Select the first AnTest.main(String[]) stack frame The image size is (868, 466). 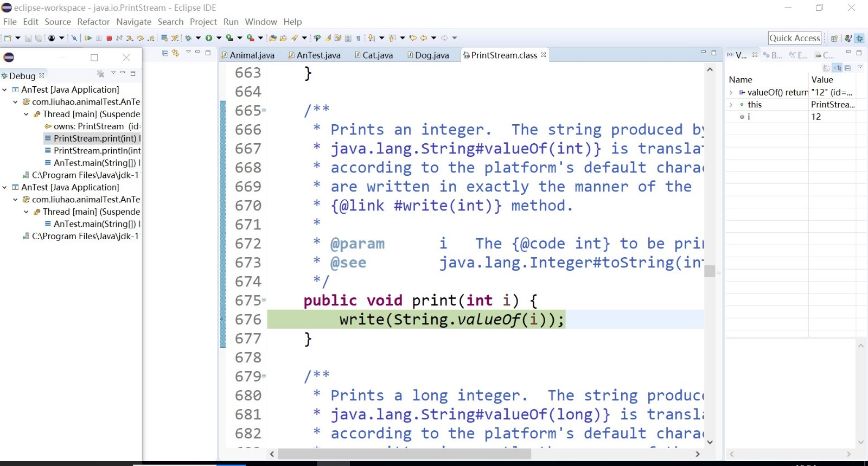(x=92, y=163)
